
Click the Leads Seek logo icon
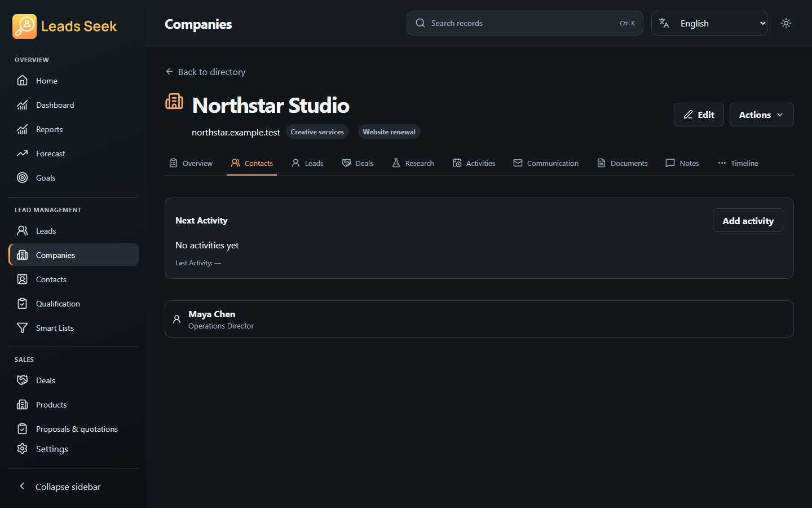tap(24, 27)
